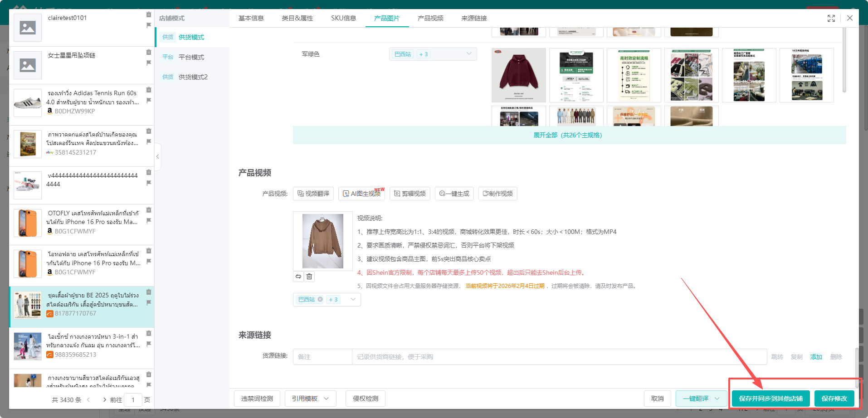The height and width of the screenshot is (418, 868).
Task: Click the 取消 button
Action: click(658, 399)
